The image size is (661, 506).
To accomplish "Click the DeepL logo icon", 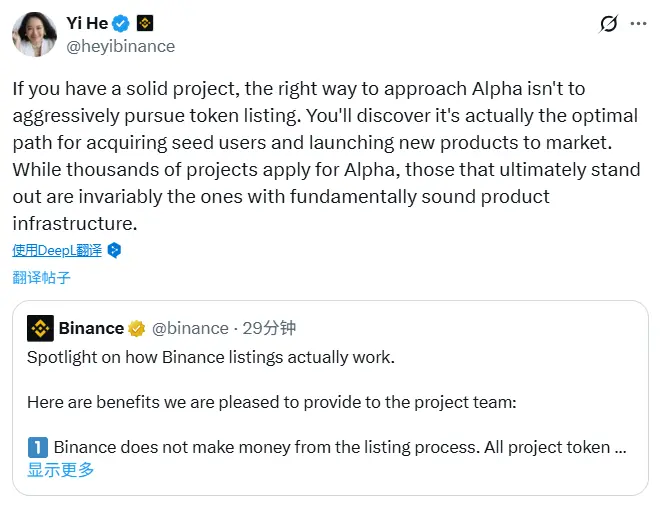I will pos(115,250).
